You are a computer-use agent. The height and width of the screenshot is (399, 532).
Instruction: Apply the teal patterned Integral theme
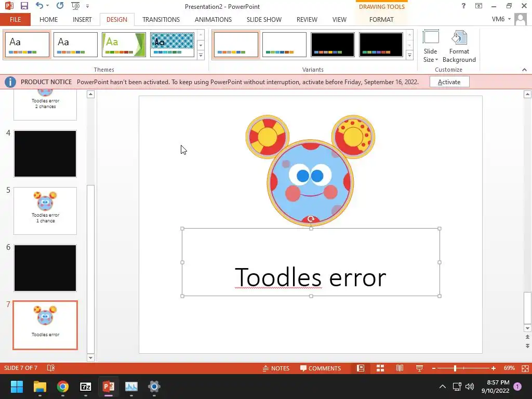[172, 45]
